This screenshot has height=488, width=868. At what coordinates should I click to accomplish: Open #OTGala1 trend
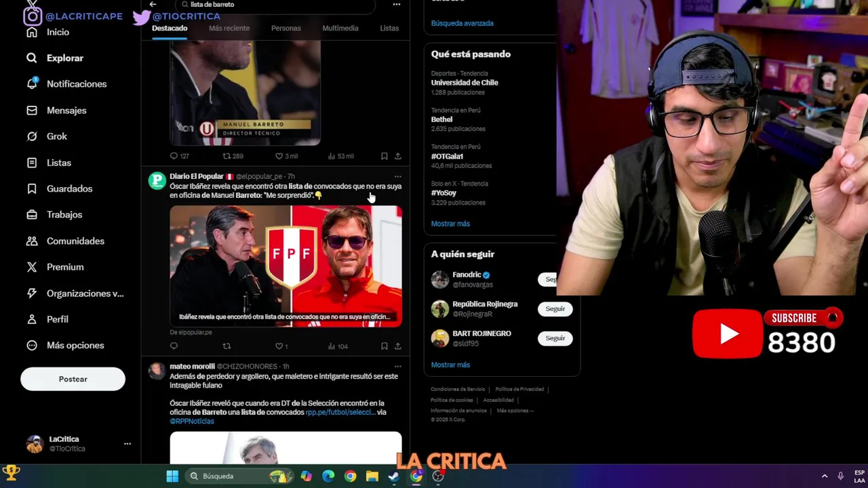coord(447,156)
